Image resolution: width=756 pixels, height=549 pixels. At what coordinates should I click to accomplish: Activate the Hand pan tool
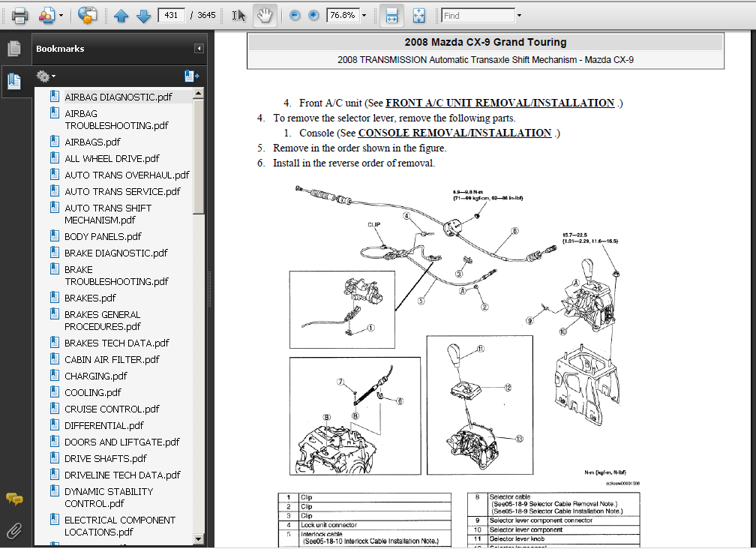(x=265, y=16)
